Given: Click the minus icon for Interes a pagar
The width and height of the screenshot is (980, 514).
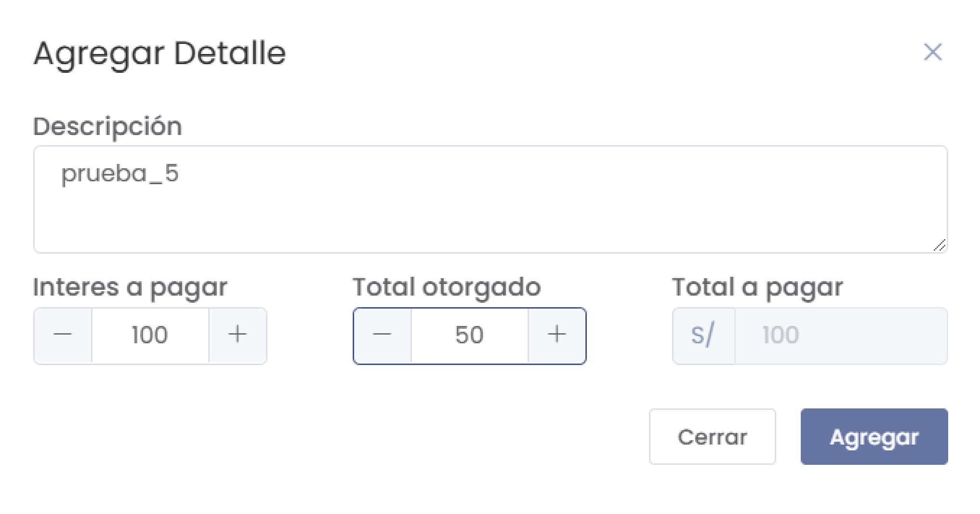Looking at the screenshot, I should pos(62,335).
